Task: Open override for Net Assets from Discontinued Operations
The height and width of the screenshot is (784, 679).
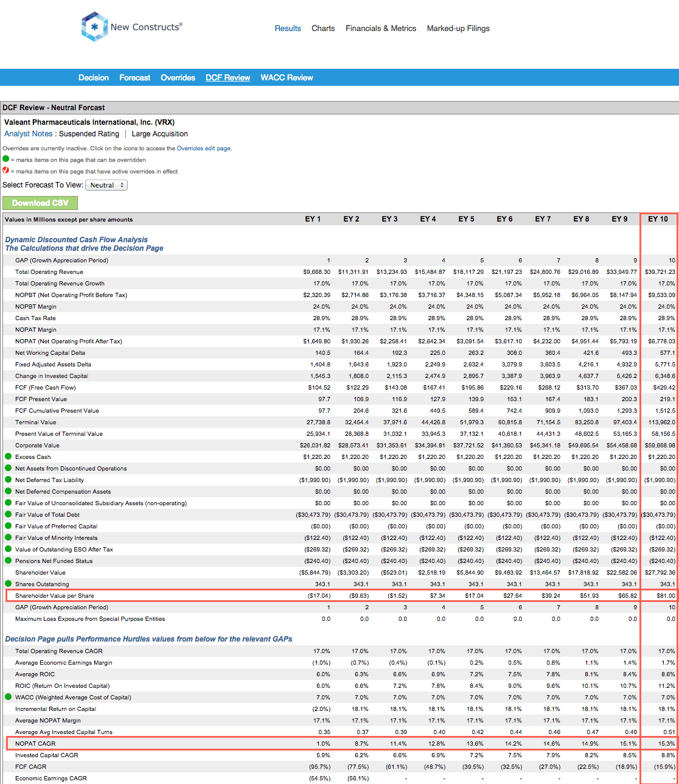Action: click(8, 468)
